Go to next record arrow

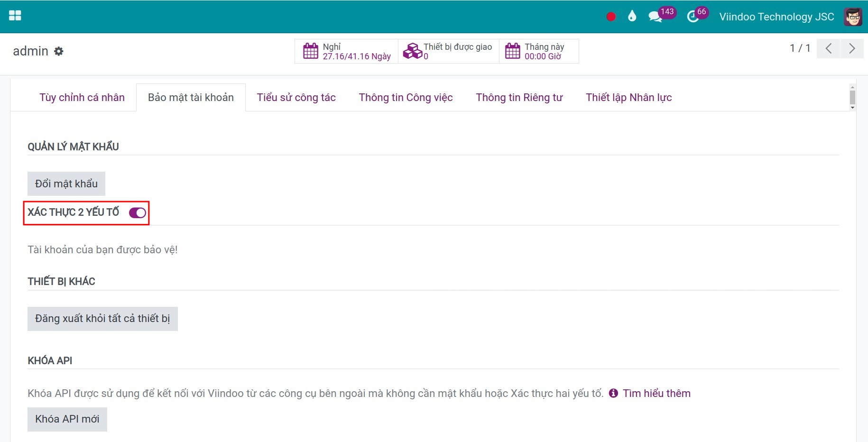click(852, 48)
